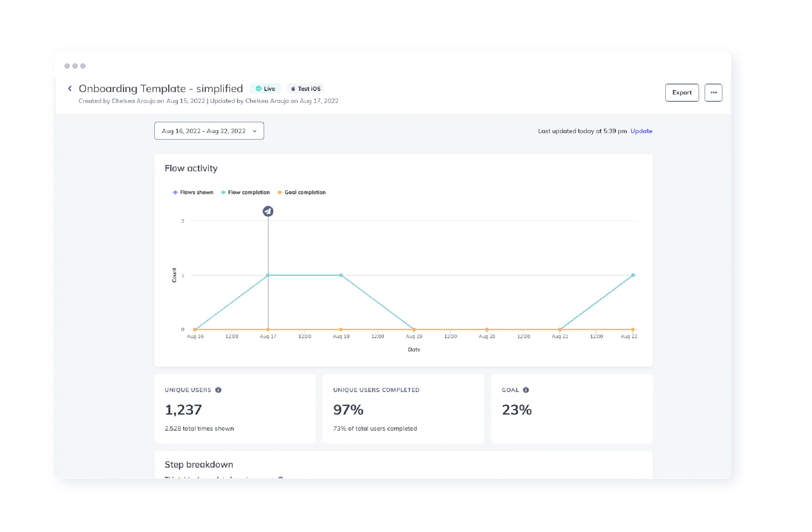Click the Aug 22 flow completion data point
812x532 pixels.
coord(633,275)
